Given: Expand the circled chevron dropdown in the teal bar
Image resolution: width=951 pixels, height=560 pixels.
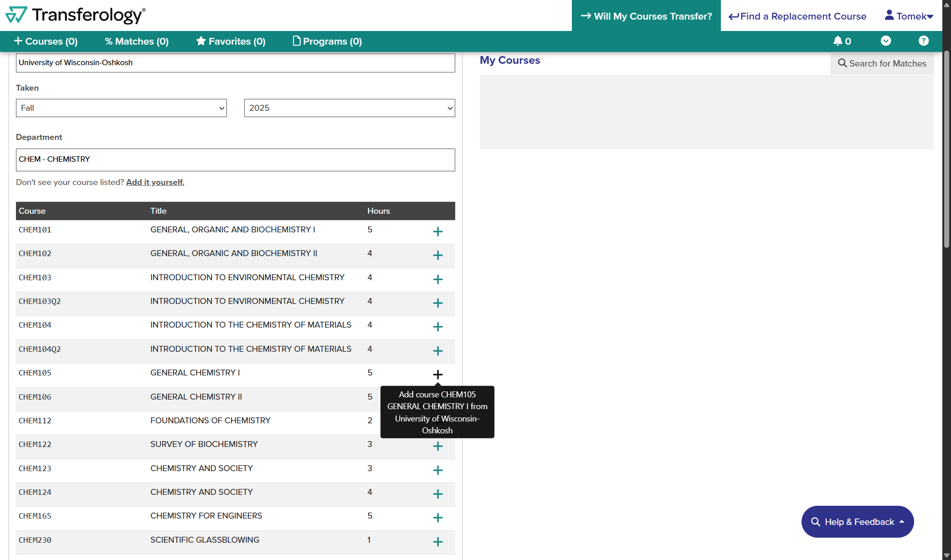Looking at the screenshot, I should tap(885, 41).
